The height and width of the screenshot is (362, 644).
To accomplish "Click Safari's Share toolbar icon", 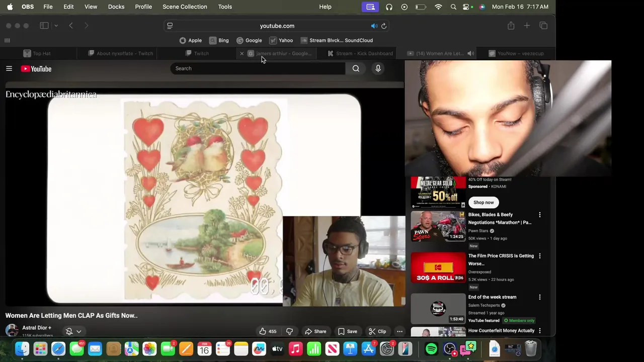I will 511,26.
